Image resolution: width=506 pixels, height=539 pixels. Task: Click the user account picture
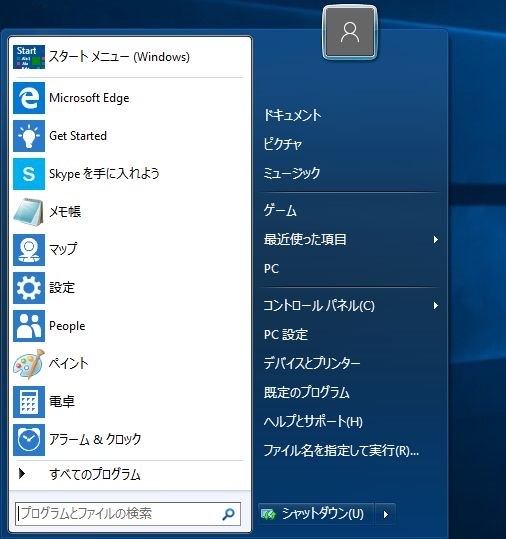pyautogui.click(x=350, y=32)
